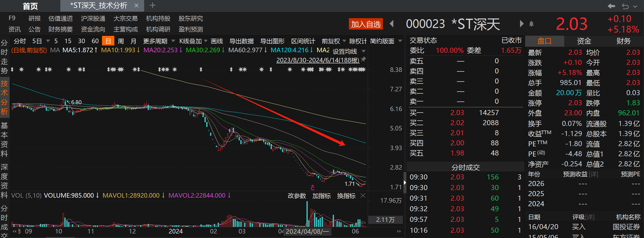Select 月 monthly period

(133, 41)
